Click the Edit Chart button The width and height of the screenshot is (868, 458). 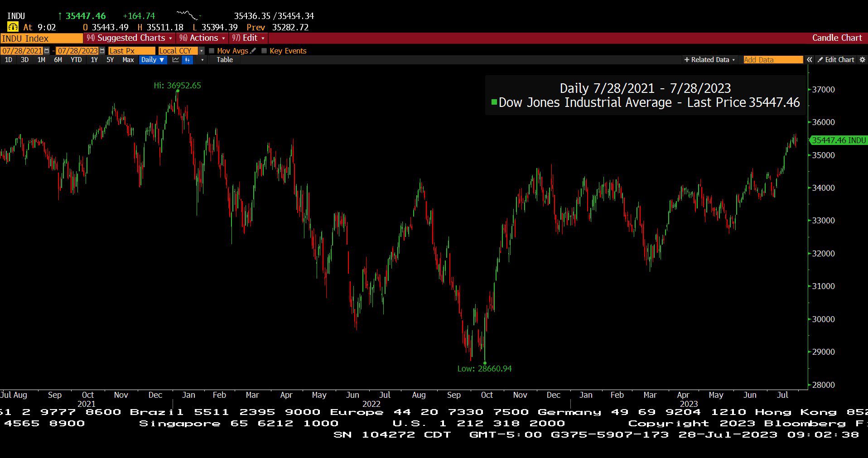pos(836,60)
